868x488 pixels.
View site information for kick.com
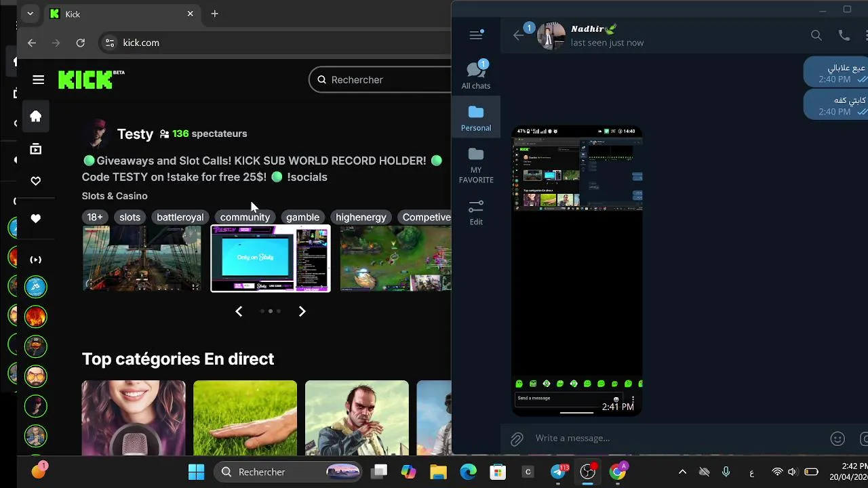pos(110,43)
